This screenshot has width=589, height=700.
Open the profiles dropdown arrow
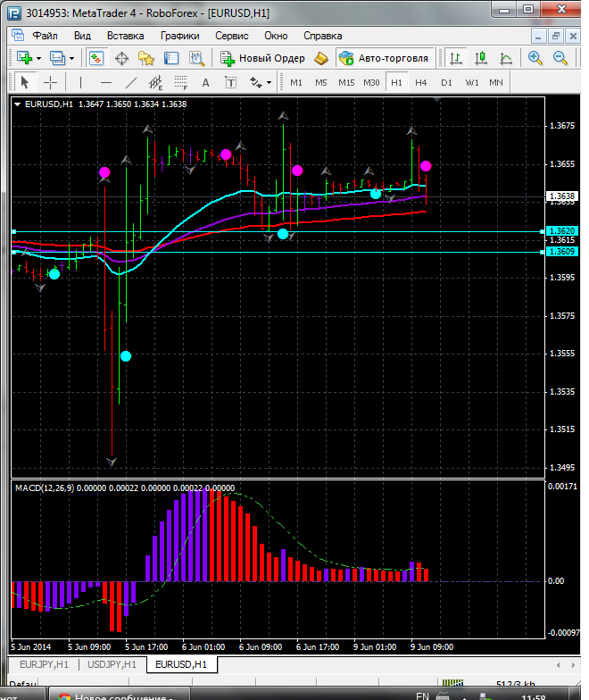point(71,58)
